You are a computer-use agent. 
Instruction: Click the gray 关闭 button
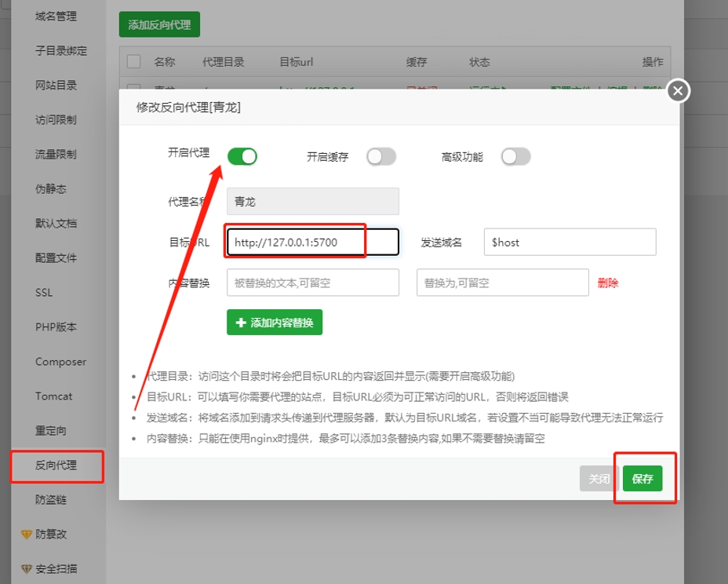tap(599, 479)
